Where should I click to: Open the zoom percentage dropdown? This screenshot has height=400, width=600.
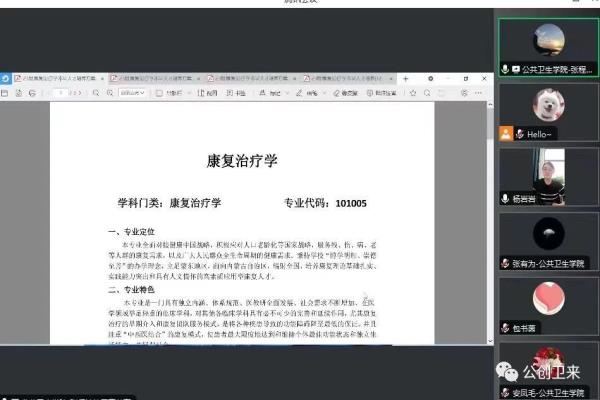tap(129, 92)
